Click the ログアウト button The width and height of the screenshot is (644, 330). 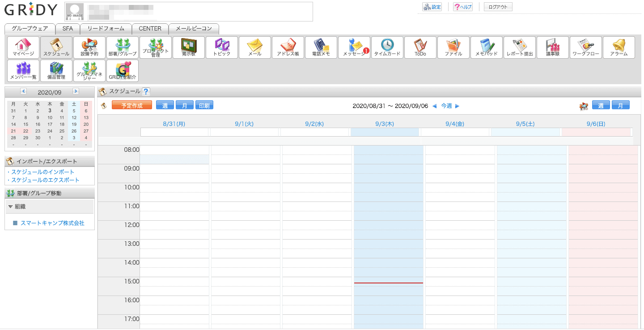coord(498,7)
